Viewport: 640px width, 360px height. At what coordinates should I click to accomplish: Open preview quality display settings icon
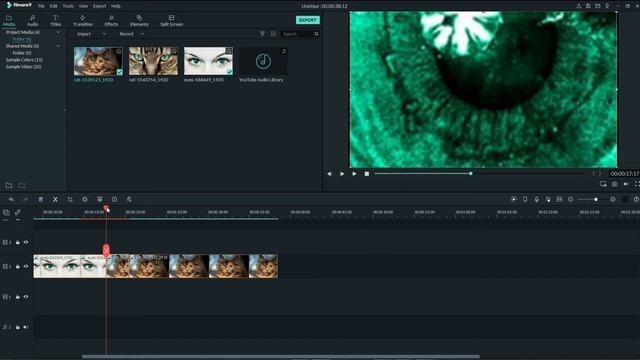point(603,184)
